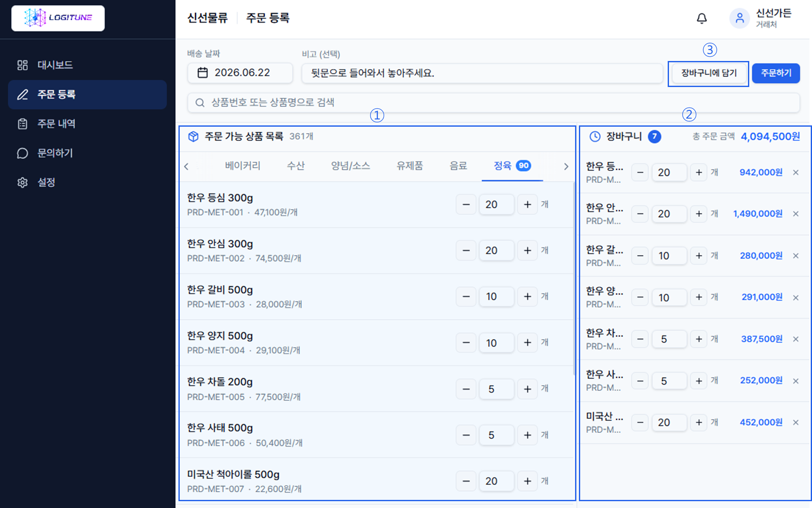The height and width of the screenshot is (508, 812).
Task: Decrease cart quantity for the 1,490,000원 item
Action: (640, 214)
